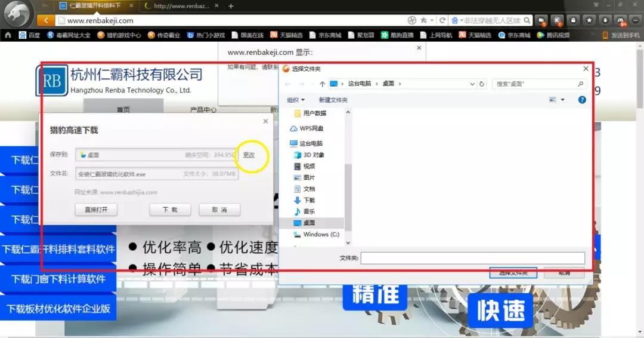Open the 百度 bookmark
This screenshot has width=644, height=338.
point(30,35)
